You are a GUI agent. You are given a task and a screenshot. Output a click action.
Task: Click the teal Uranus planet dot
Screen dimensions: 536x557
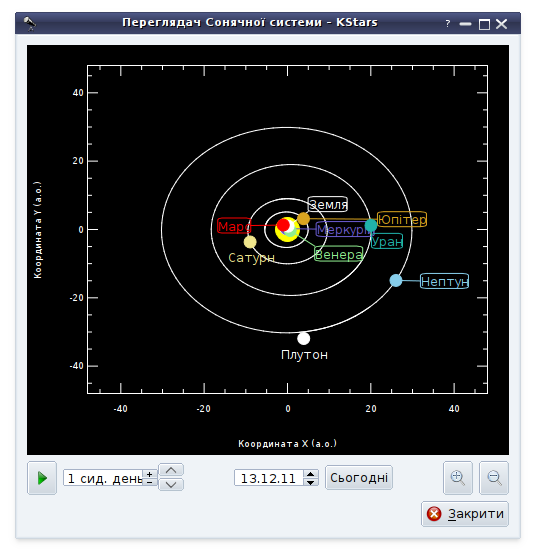pos(371,225)
